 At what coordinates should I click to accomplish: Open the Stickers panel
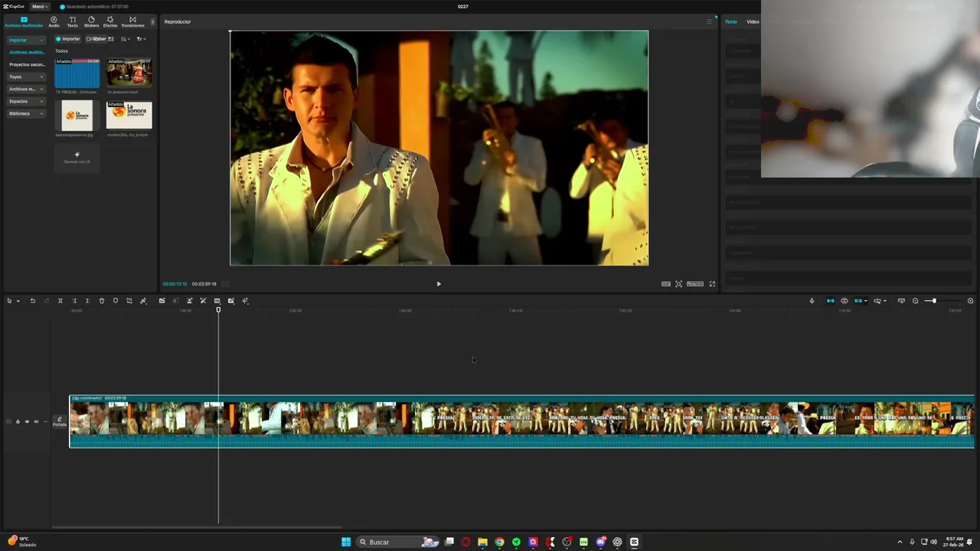(x=91, y=21)
